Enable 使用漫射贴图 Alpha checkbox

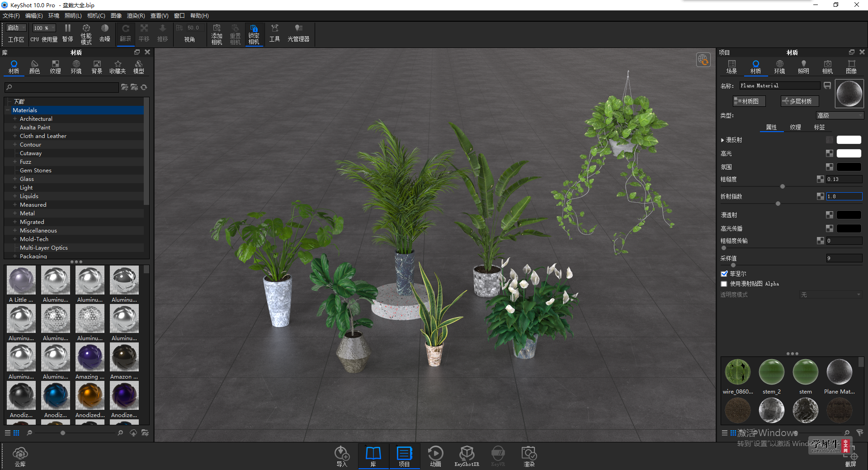click(x=724, y=284)
